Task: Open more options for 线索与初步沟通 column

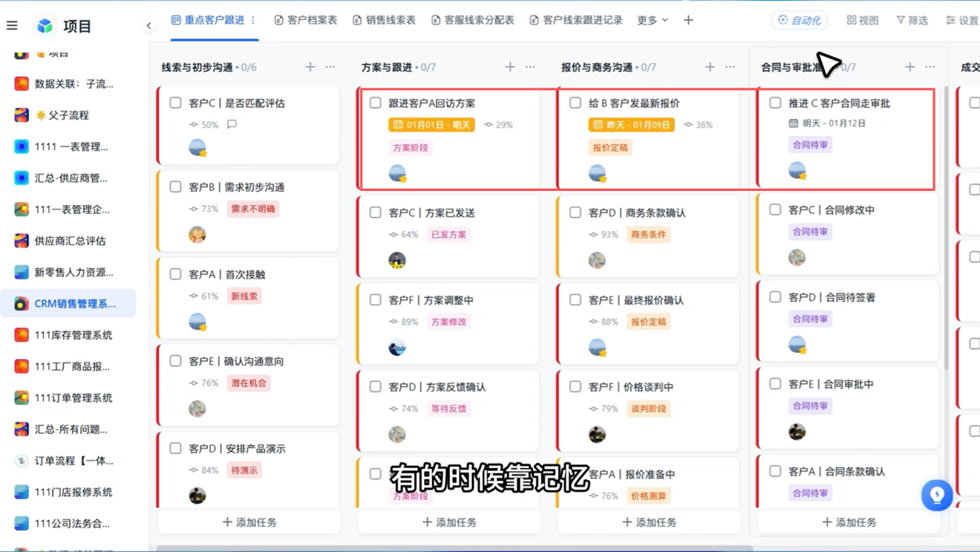Action: pyautogui.click(x=330, y=67)
